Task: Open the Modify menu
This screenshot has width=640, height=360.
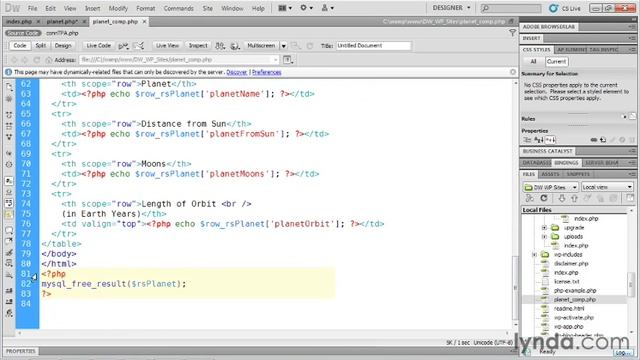Action: click(x=118, y=8)
